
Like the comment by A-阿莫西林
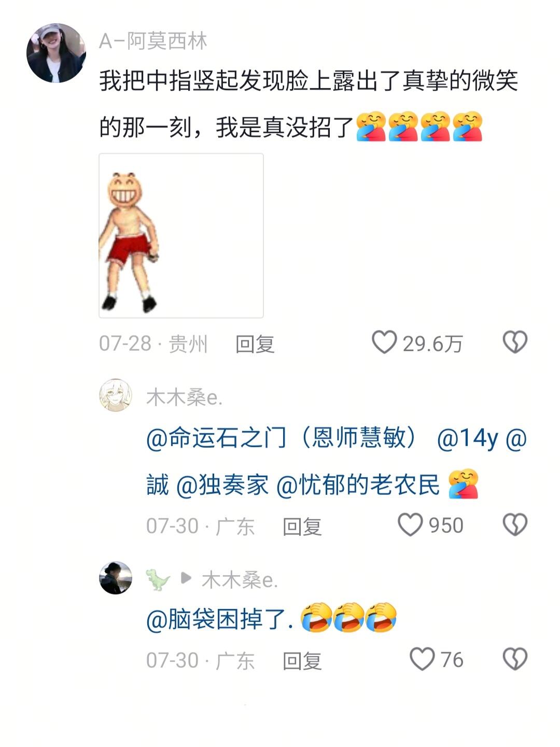(x=384, y=343)
